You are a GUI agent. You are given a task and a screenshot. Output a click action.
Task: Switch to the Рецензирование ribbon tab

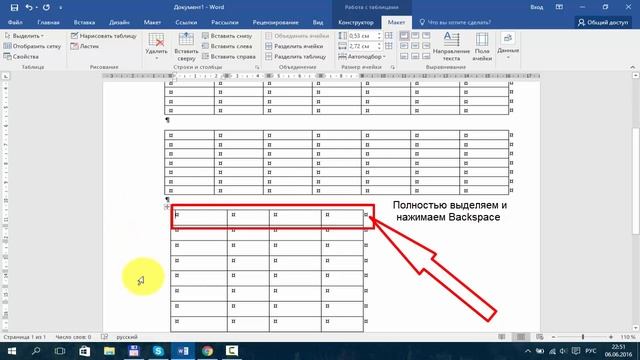point(275,22)
